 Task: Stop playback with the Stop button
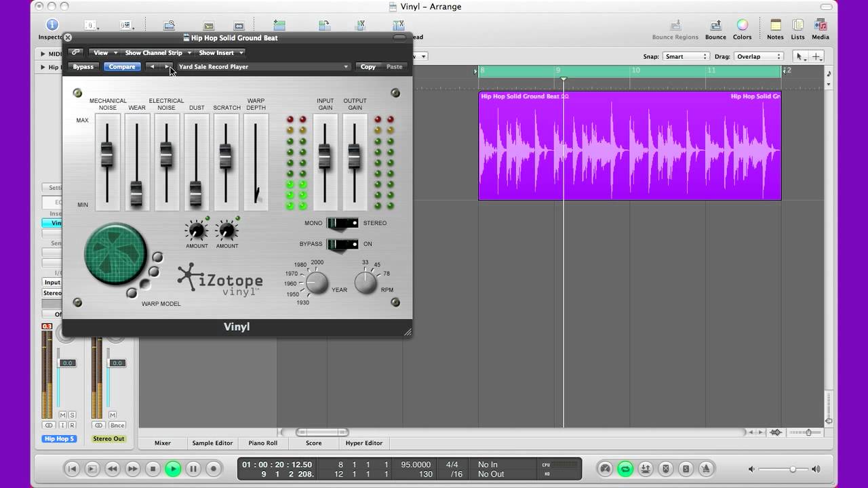click(153, 468)
